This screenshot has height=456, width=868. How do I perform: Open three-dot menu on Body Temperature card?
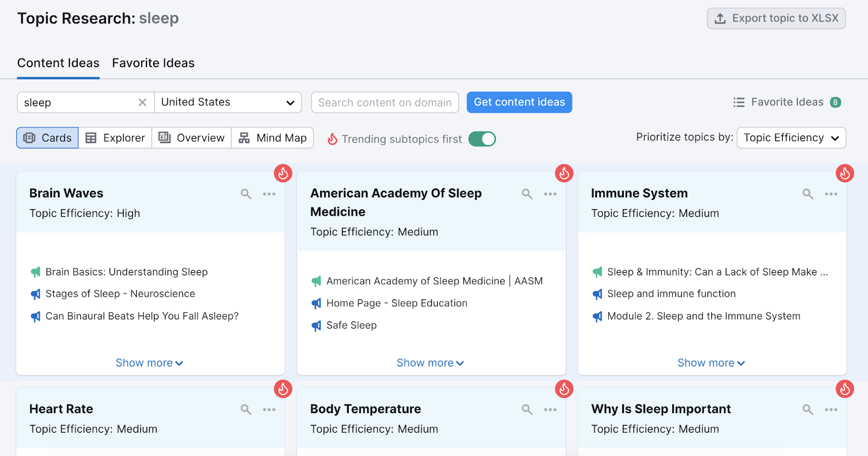550,410
